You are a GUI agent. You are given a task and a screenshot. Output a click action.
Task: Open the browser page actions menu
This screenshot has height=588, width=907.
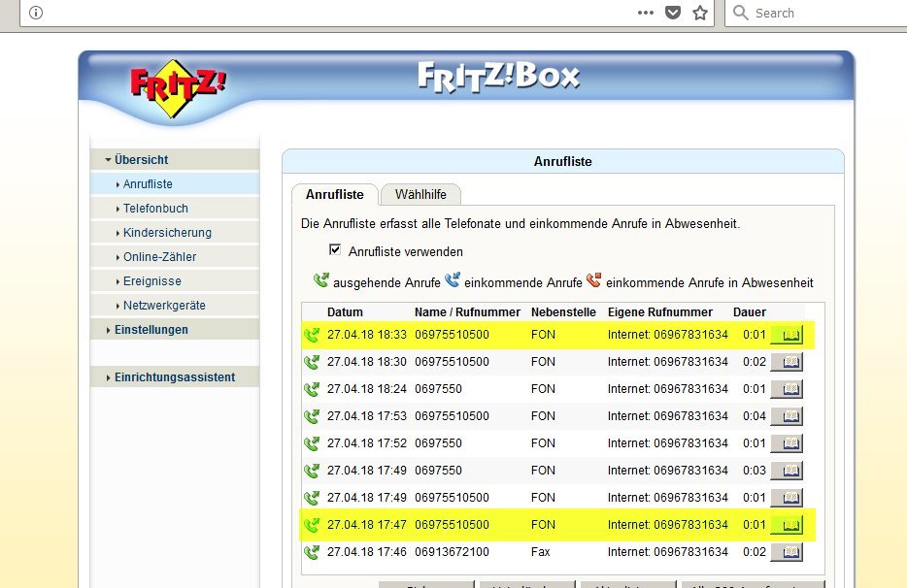pyautogui.click(x=645, y=13)
